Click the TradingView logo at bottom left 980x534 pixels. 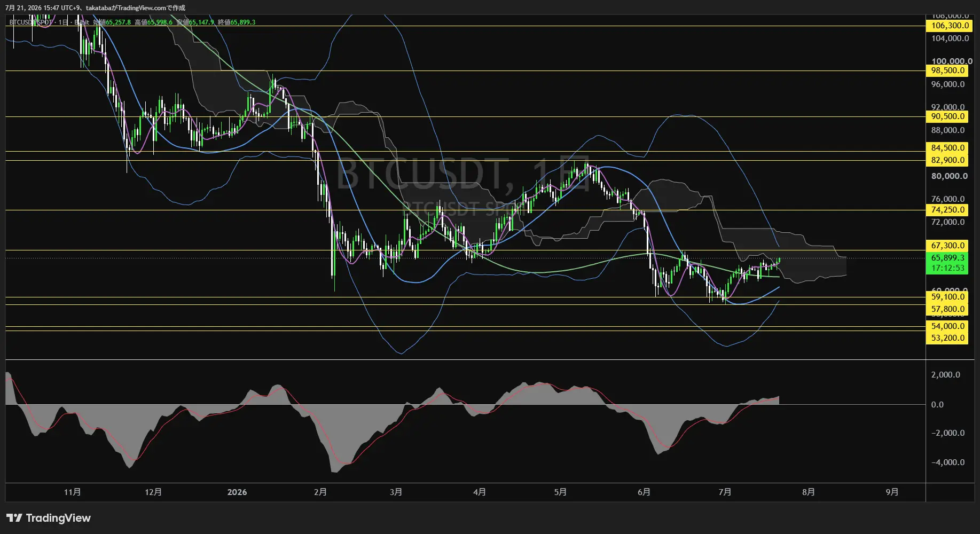(x=49, y=518)
